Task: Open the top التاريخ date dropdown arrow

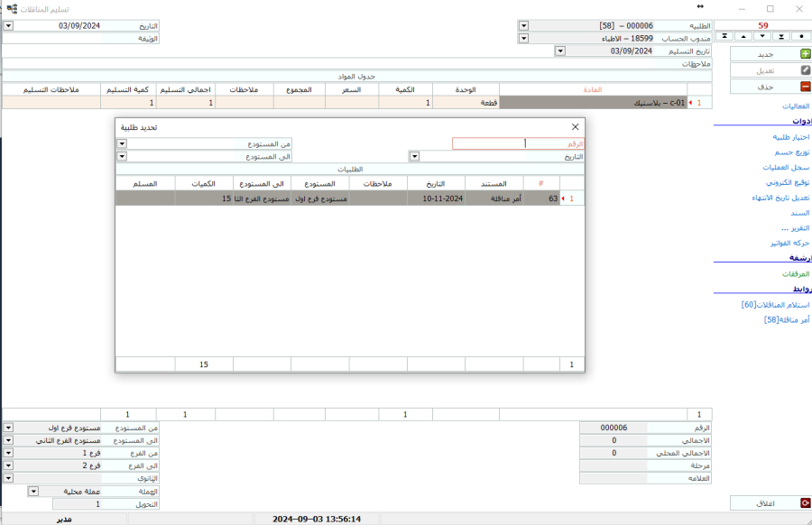Action: 8,25
